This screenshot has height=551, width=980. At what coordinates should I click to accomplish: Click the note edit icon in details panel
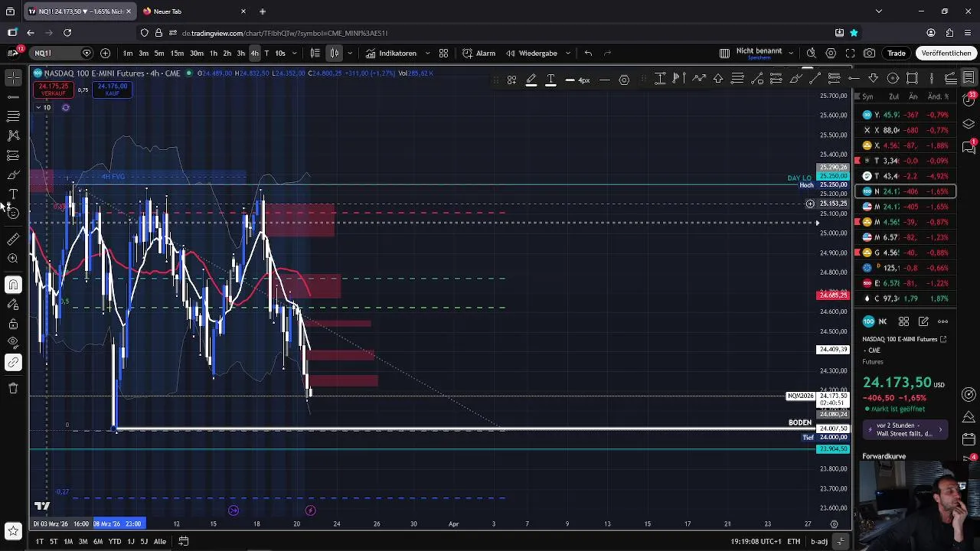click(923, 321)
